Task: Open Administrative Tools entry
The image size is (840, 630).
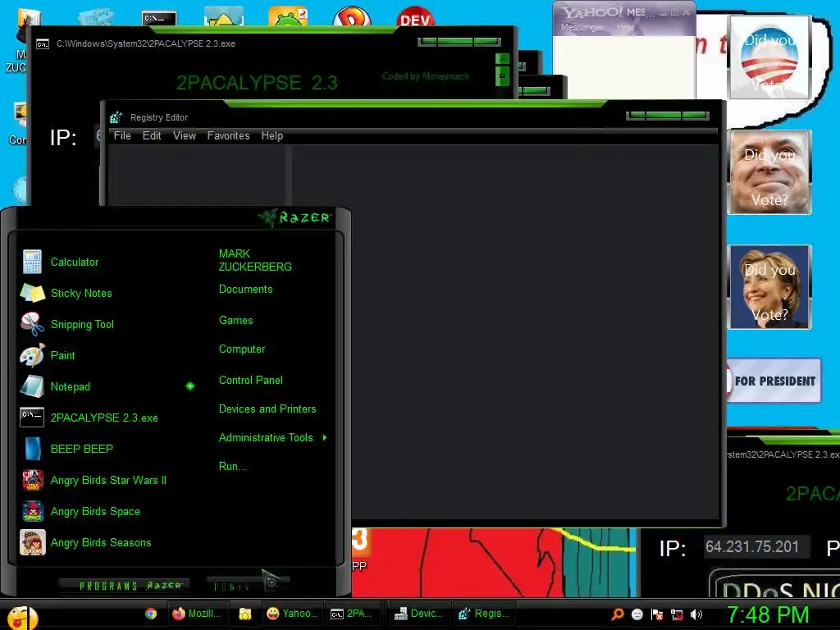Action: pos(266,438)
